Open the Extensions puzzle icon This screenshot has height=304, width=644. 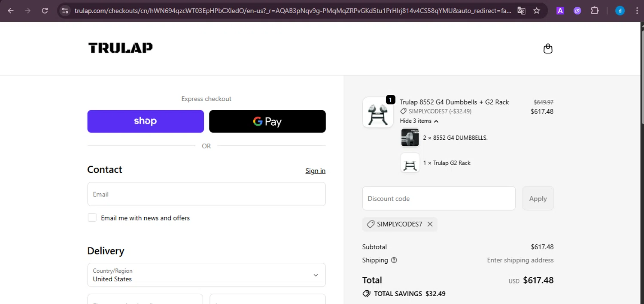[595, 11]
